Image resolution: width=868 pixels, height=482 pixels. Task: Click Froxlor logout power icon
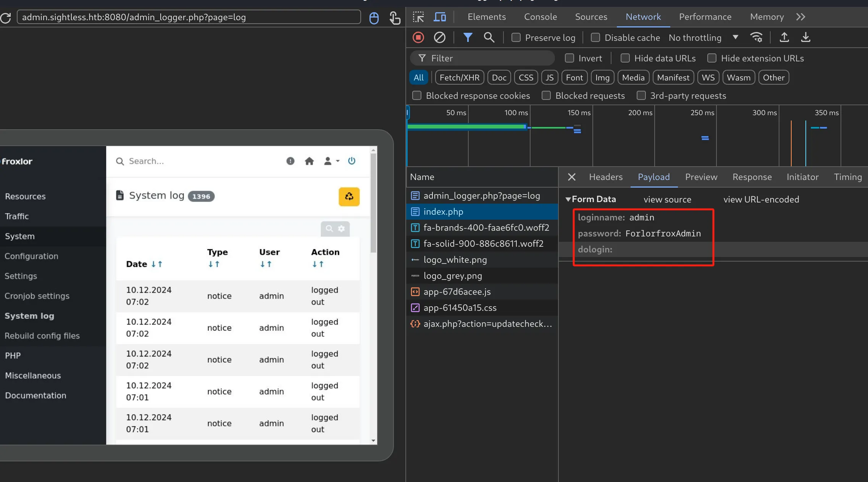(x=352, y=161)
